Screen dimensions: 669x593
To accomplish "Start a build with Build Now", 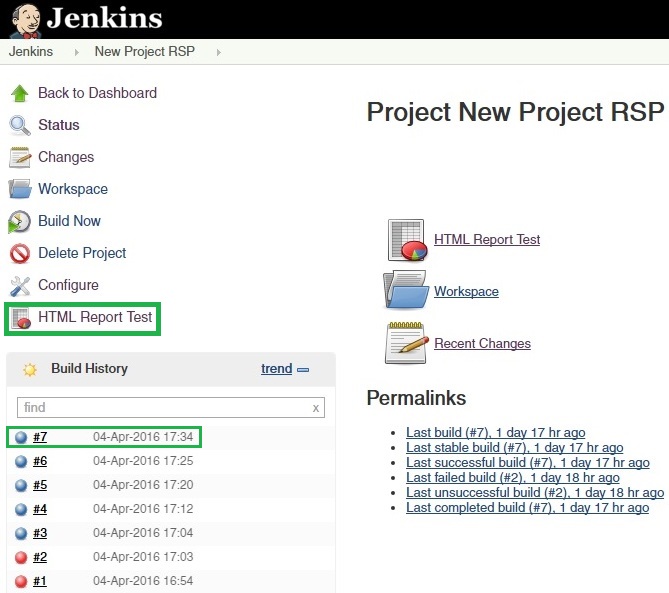I will 69,221.
